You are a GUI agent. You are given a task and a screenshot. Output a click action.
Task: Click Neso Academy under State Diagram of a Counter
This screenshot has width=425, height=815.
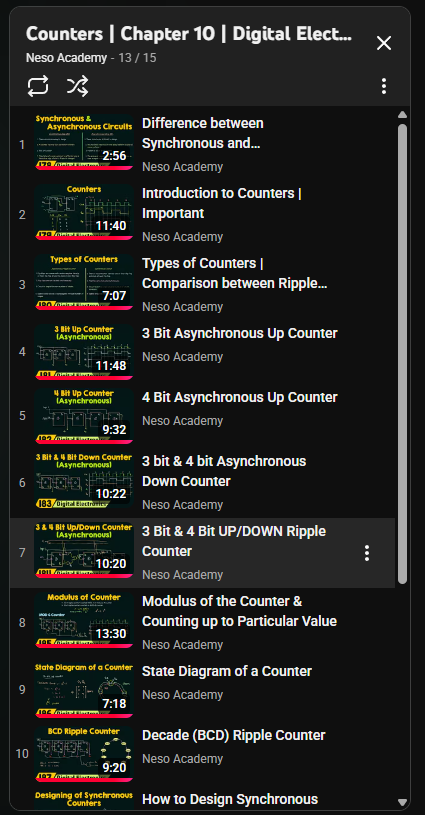coord(182,695)
